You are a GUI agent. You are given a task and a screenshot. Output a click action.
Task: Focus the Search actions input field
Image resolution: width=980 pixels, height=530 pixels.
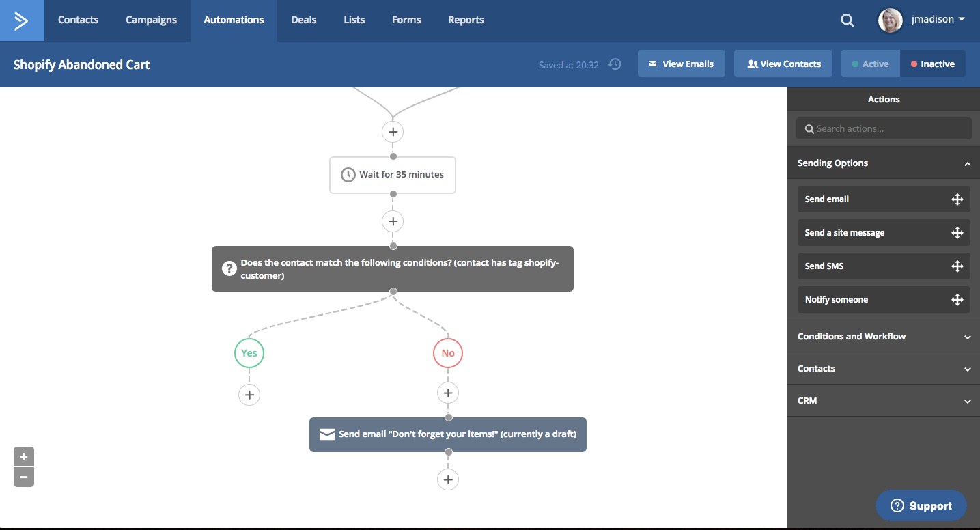[888, 128]
